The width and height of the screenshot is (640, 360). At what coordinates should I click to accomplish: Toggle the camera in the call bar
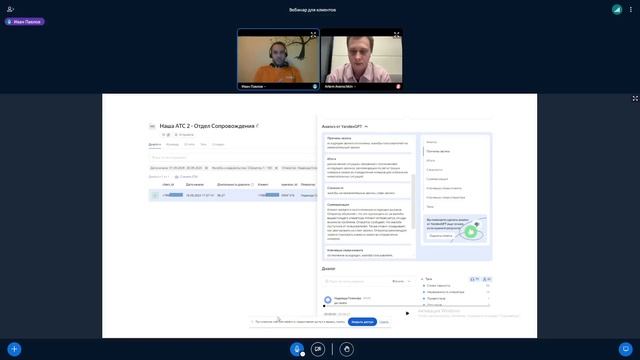[x=318, y=349]
